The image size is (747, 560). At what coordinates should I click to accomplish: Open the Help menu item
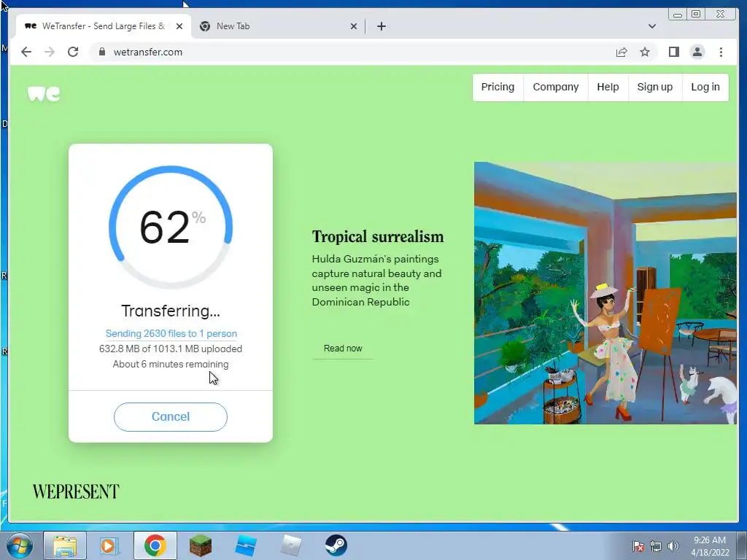[608, 87]
